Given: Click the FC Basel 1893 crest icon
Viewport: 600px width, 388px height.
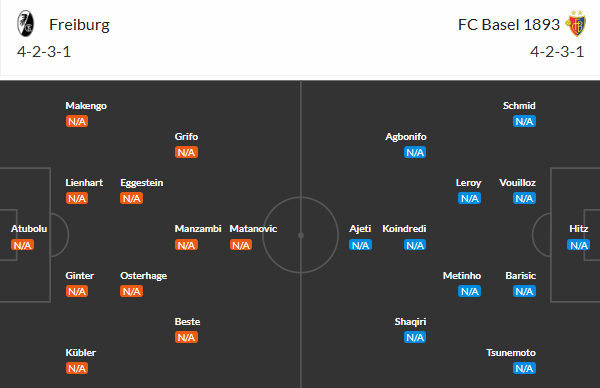Looking at the screenshot, I should [576, 24].
